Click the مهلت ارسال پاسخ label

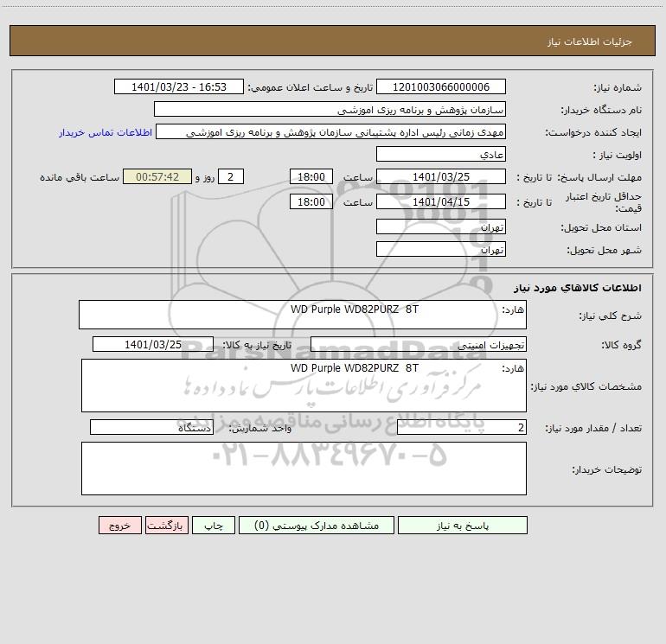click(x=599, y=177)
